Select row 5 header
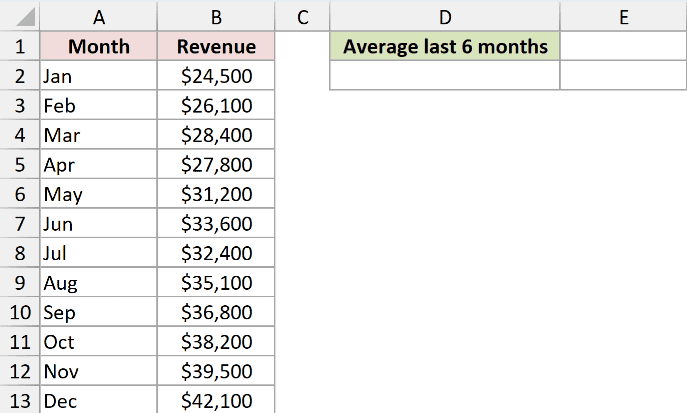This screenshot has height=413, width=687. tap(20, 164)
